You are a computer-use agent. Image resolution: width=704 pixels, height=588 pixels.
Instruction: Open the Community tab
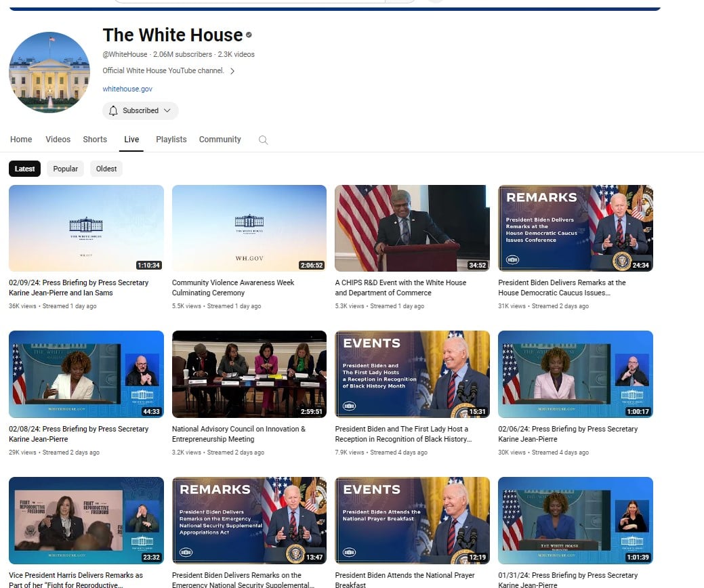pyautogui.click(x=220, y=140)
